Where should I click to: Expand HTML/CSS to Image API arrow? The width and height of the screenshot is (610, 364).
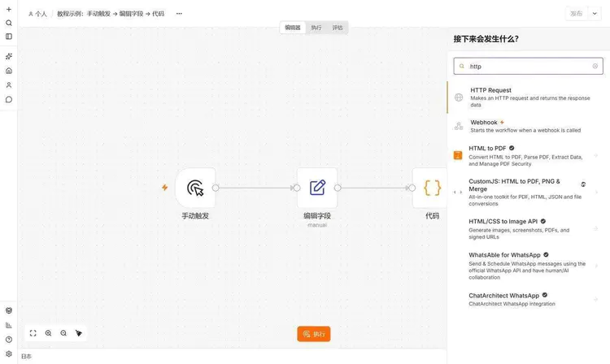coord(595,229)
